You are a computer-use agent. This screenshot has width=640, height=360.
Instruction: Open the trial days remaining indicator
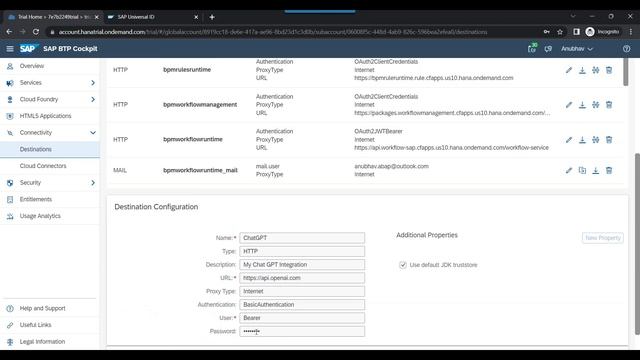tap(531, 49)
